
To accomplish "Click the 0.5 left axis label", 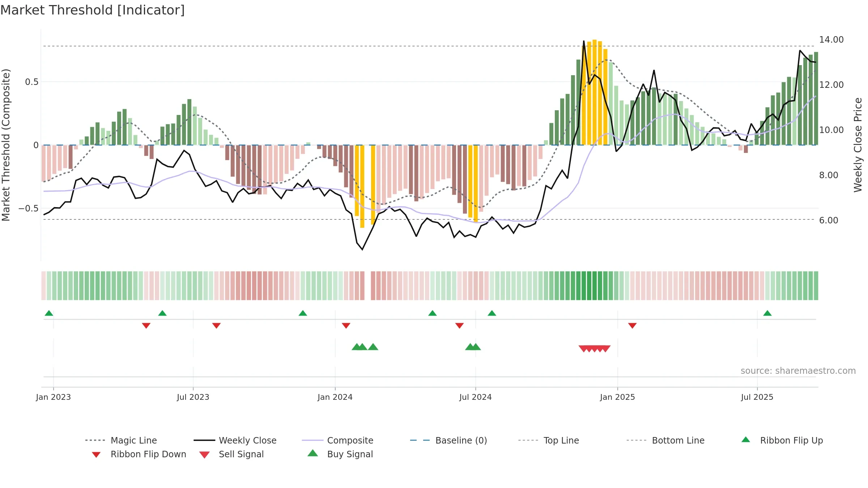I will (31, 82).
